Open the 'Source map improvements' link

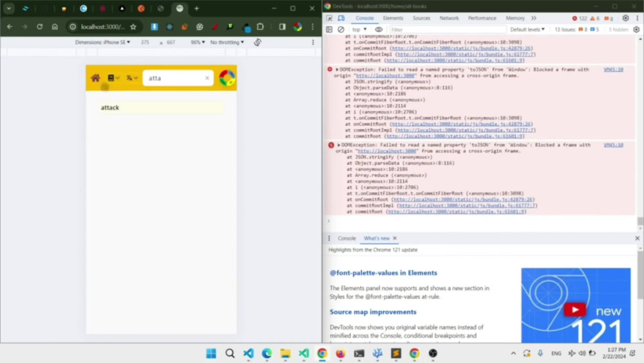pyautogui.click(x=373, y=312)
